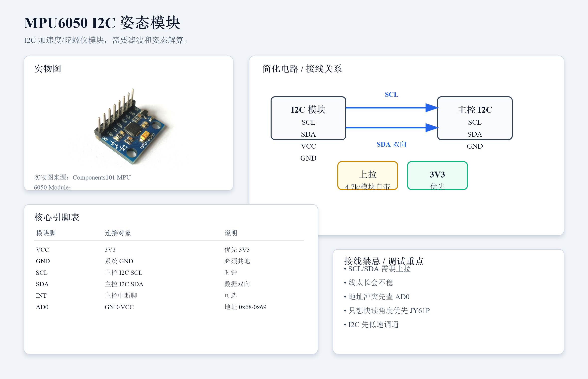
Task: Click the "时钟" cell
Action: point(230,273)
